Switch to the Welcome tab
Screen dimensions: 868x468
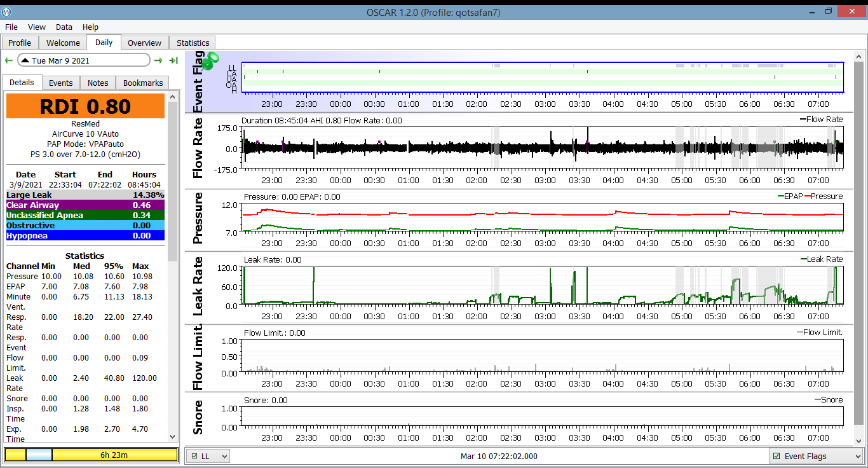(63, 43)
